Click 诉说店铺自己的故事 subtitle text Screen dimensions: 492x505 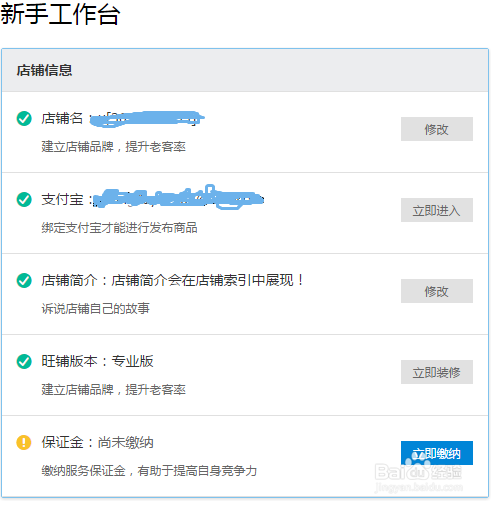pos(95,309)
